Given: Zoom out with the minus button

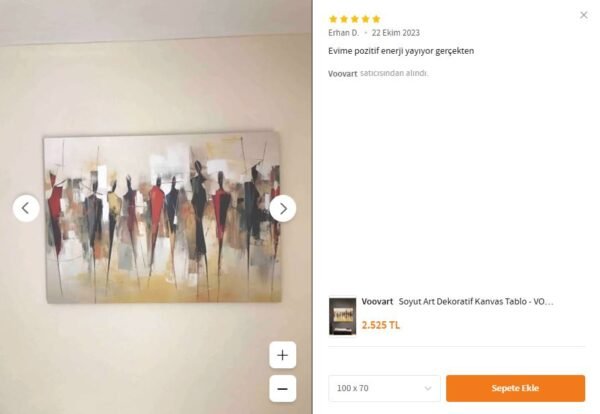Looking at the screenshot, I should pos(282,389).
